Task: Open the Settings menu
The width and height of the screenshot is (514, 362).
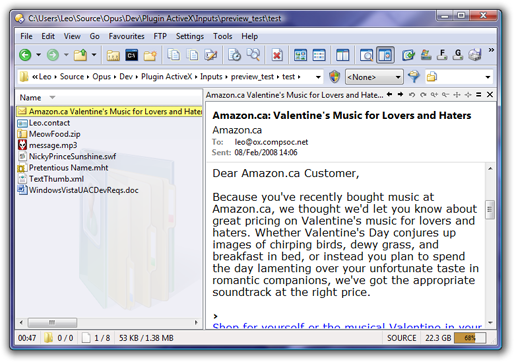Action: (x=190, y=36)
